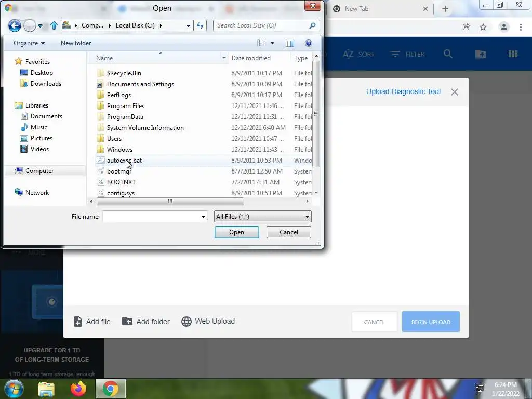
Task: Click the Back arrow in Open dialog
Action: point(15,25)
